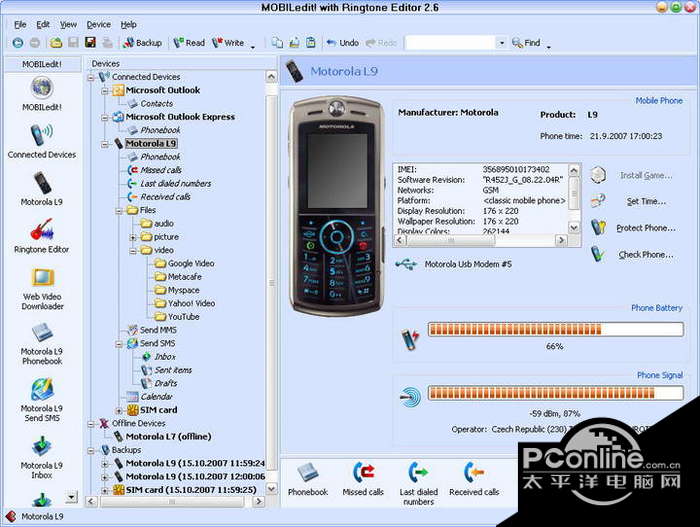Viewport: 700px width, 527px height.
Task: Open Connected Devices sidebar icon
Action: [x=42, y=135]
